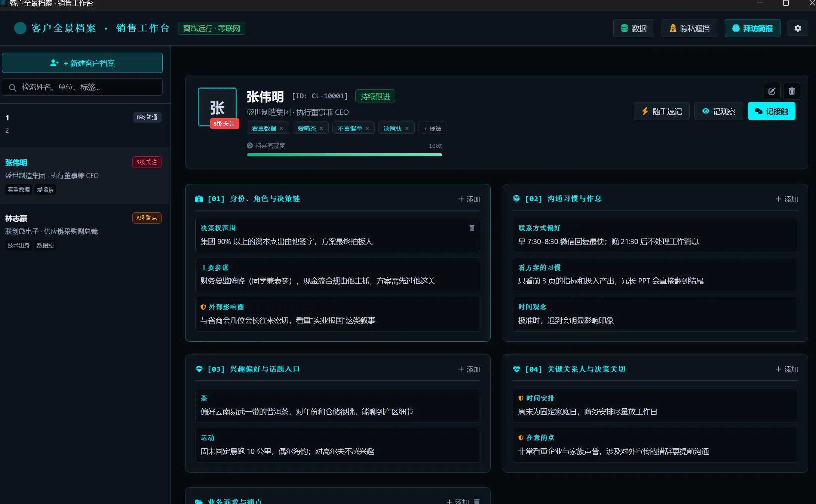
Task: Open the 看方案的习惯 entry card
Action: click(x=655, y=274)
